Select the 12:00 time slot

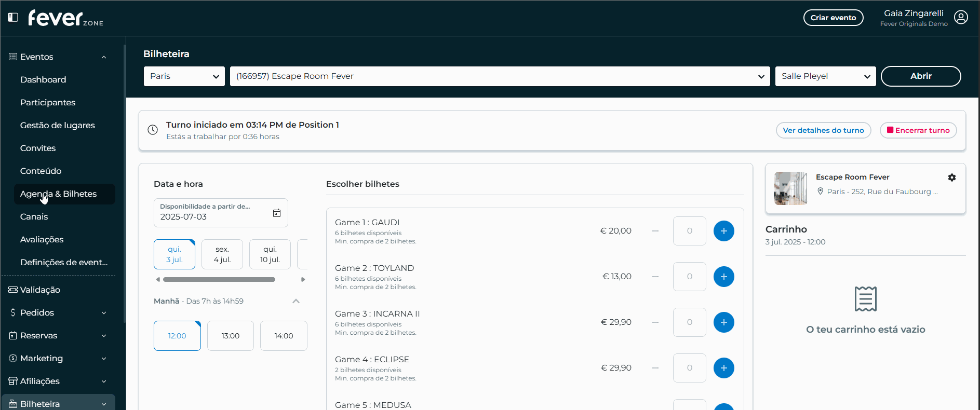(177, 336)
